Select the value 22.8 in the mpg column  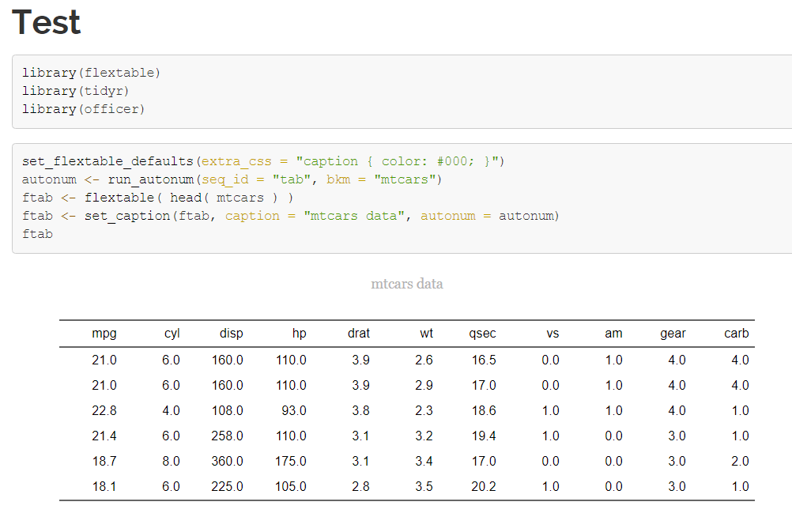pyautogui.click(x=104, y=410)
